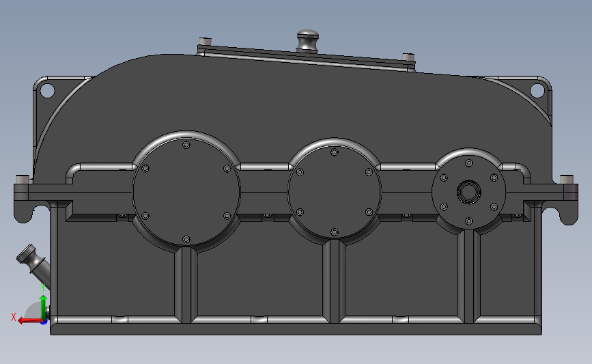Select the middle round bearing cover

(x=334, y=192)
